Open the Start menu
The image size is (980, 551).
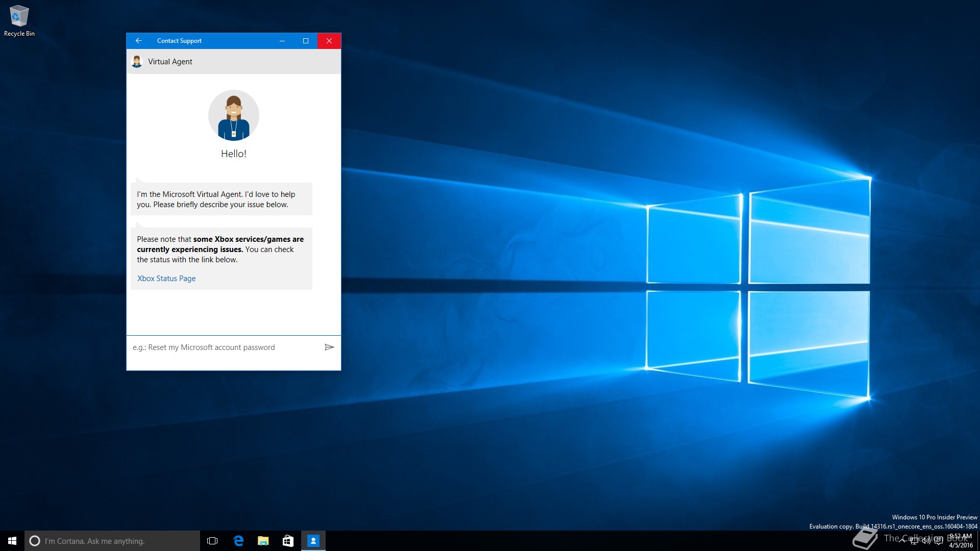[12, 541]
